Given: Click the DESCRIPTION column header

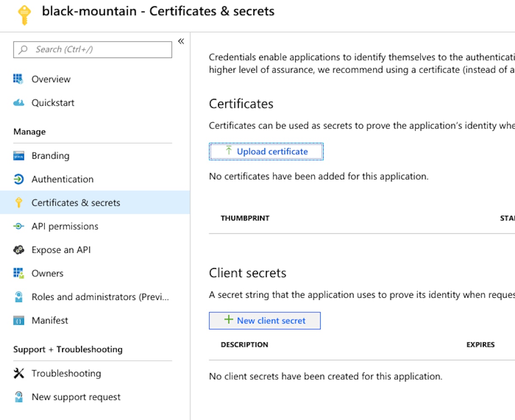Looking at the screenshot, I should tap(244, 344).
